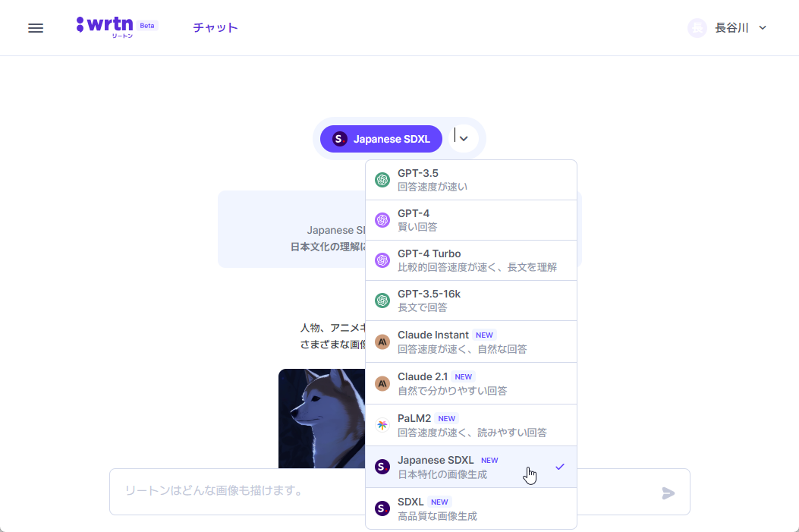Select the GPT-3.5 model icon

382,179
